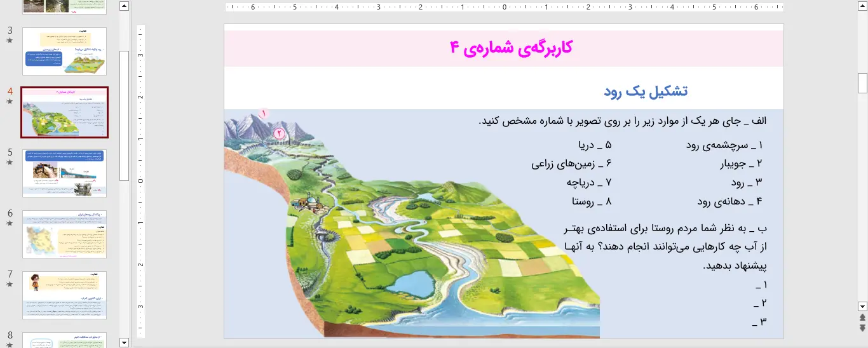Select slide 3 thumbnail
This screenshot has width=868, height=348.
(65, 51)
